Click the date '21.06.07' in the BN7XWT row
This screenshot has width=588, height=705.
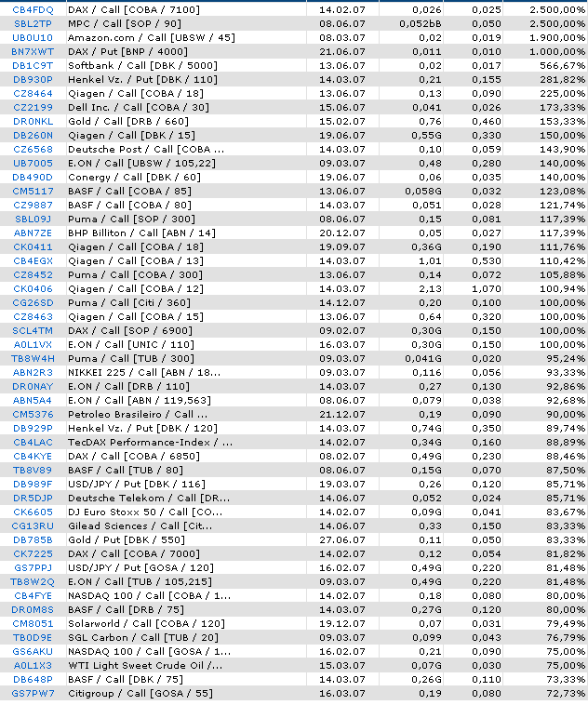point(341,51)
